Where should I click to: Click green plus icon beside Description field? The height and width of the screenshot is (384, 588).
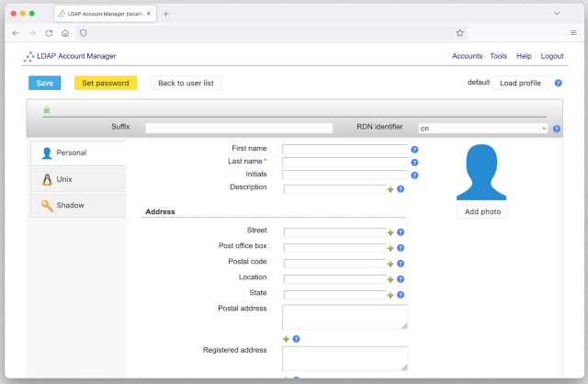tap(390, 189)
